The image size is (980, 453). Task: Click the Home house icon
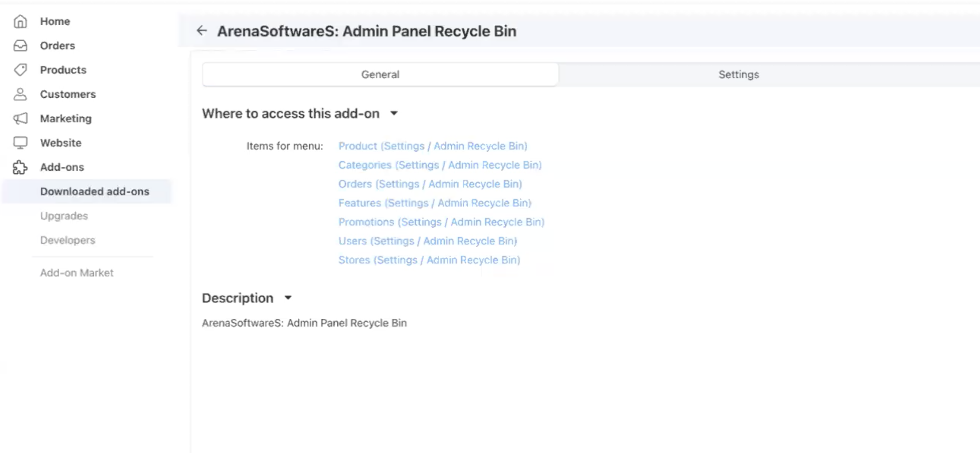[20, 21]
